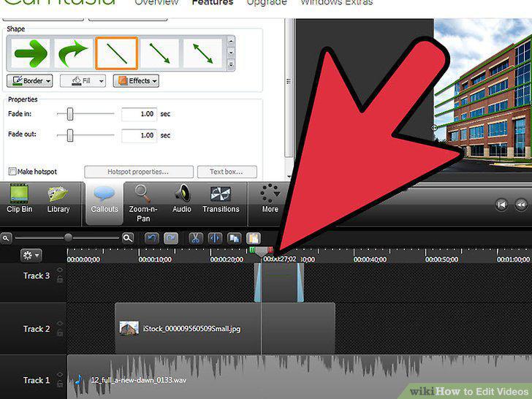Copy the selected timeline media

click(x=235, y=238)
